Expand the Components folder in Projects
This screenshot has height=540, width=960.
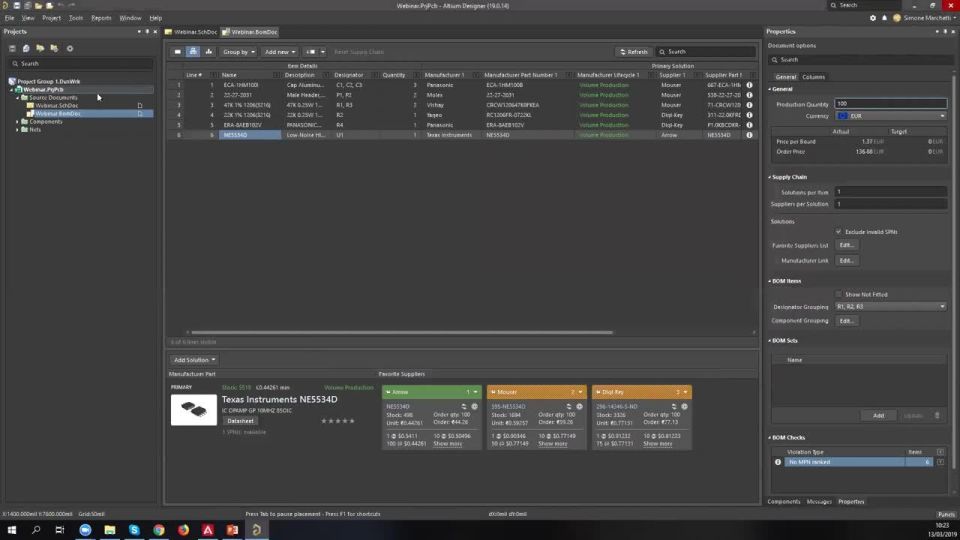[x=18, y=122]
